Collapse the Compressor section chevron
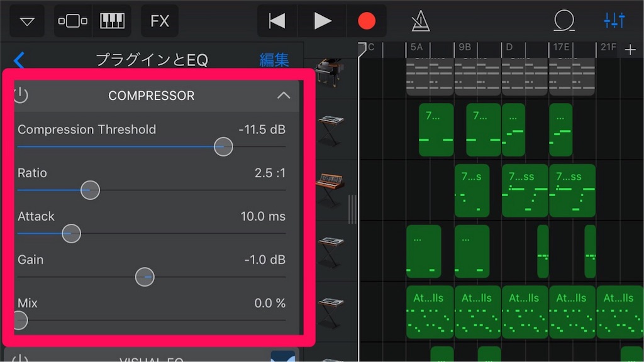The image size is (644, 362). tap(284, 96)
